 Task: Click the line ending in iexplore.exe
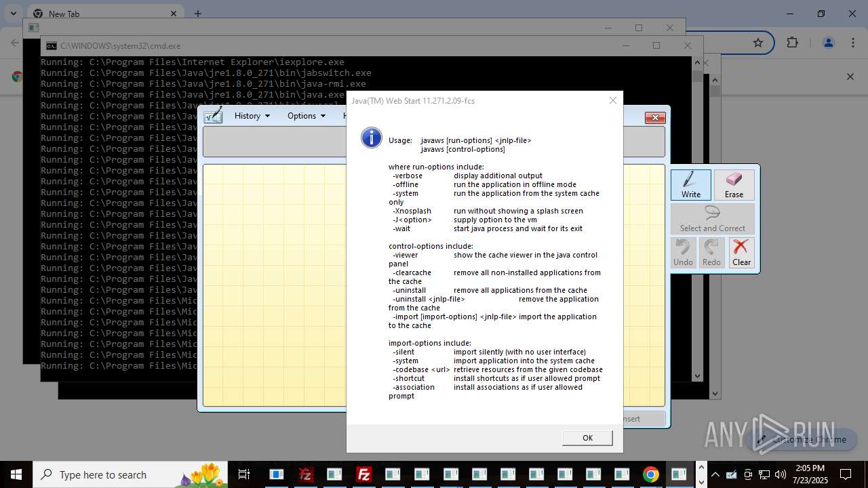(193, 62)
